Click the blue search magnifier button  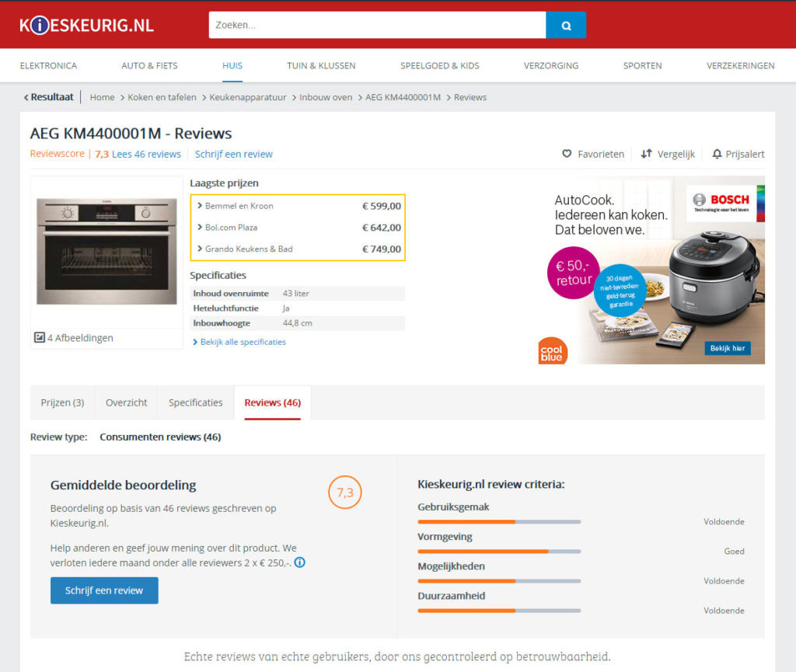(x=566, y=25)
